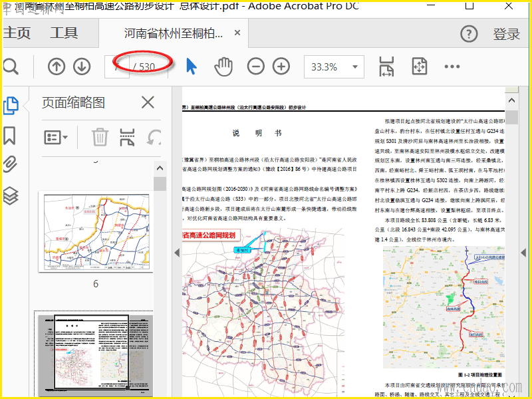The width and height of the screenshot is (532, 399).
Task: Expand the thumbnail options dropdown menu
Action: [57, 138]
